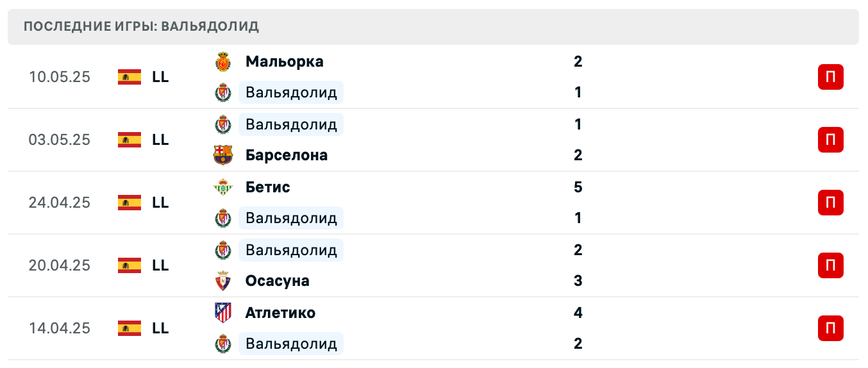Click Spain flag in 14.04.25 row
Screen dimensions: 868x368
[x=129, y=328]
